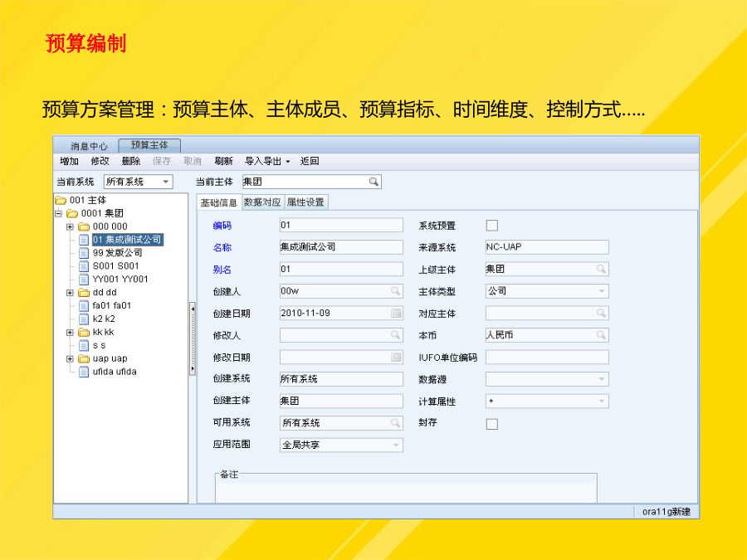Open the 主体类型 dropdown

pyautogui.click(x=601, y=291)
